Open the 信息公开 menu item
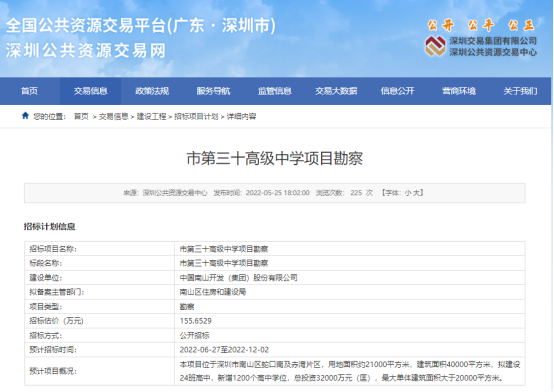 click(x=397, y=91)
